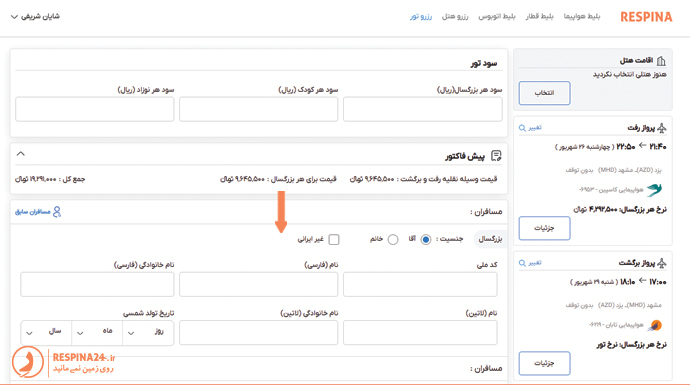Click the RESPINA logo
Screen dimensions: 690x385
(646, 17)
